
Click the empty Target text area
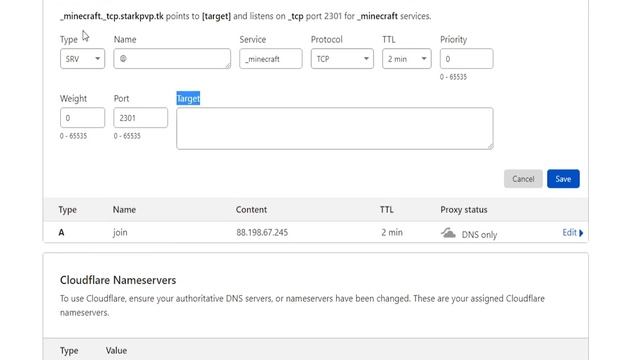coord(335,128)
